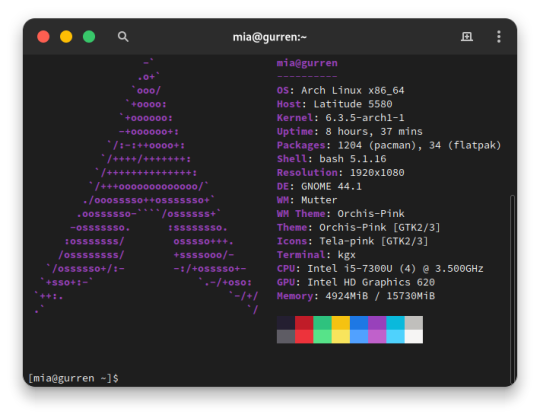Image resolution: width=540 pixels, height=418 pixels.
Task: Click the bright yellow color block
Action: tap(341, 336)
